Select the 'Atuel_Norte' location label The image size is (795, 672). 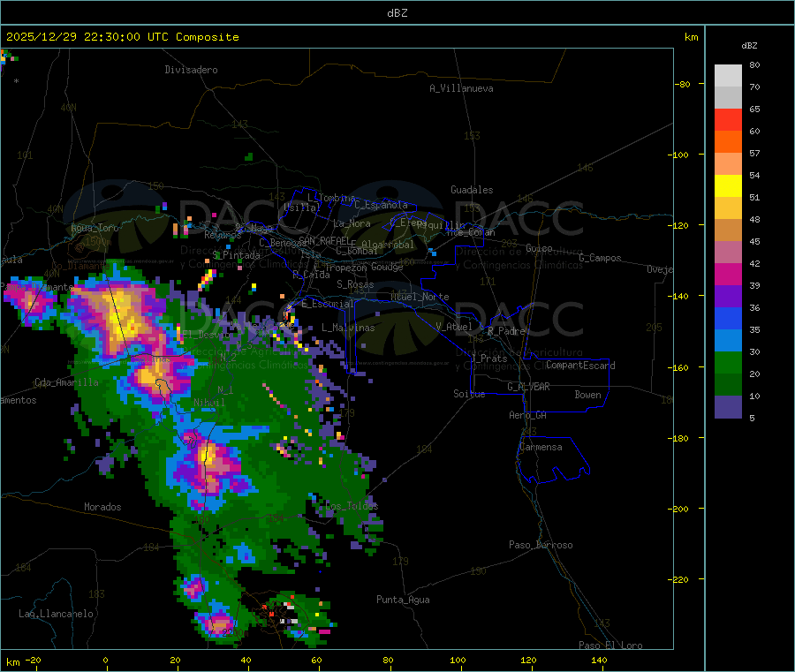420,297
